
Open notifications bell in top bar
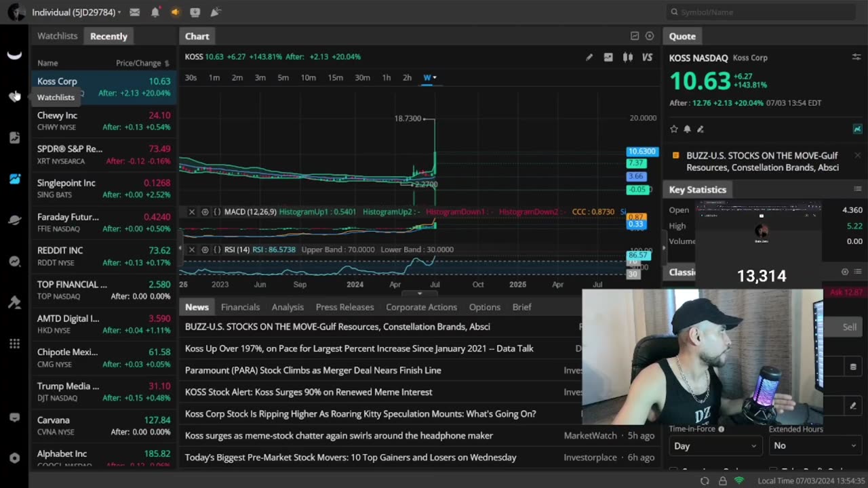point(155,12)
